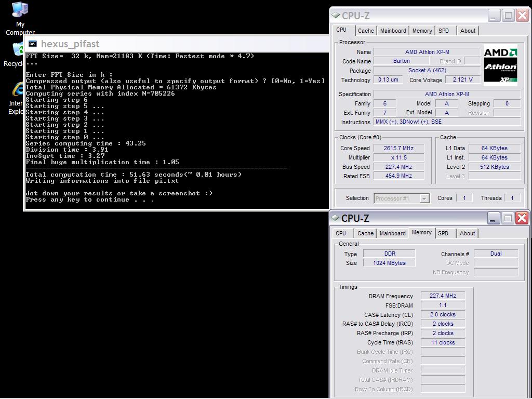Click the processor Name field AMD Athlon XP-M
This screenshot has width=532, height=399.
click(x=427, y=52)
